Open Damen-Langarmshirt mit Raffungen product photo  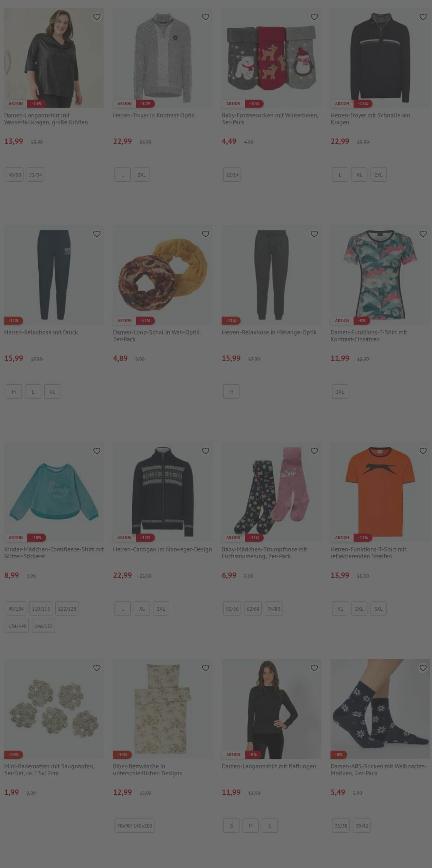(271, 709)
